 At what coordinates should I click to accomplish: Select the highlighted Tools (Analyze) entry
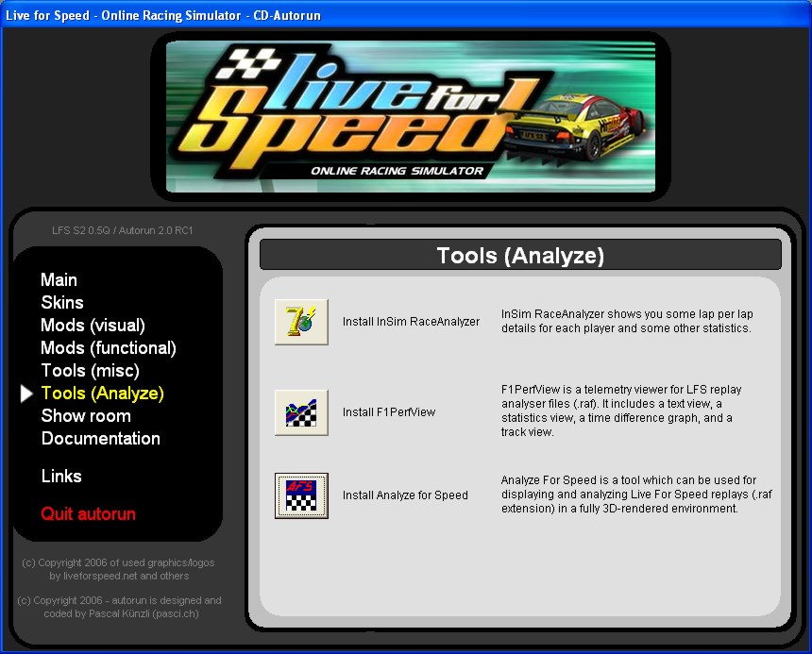pos(102,394)
